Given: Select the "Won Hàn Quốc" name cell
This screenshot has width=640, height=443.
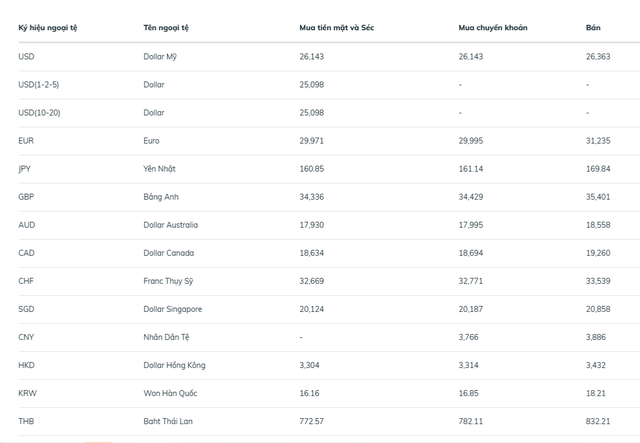Looking at the screenshot, I should click(169, 394).
